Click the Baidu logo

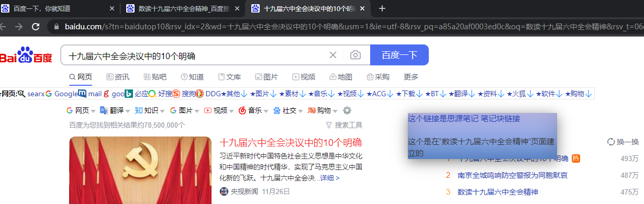click(x=26, y=55)
